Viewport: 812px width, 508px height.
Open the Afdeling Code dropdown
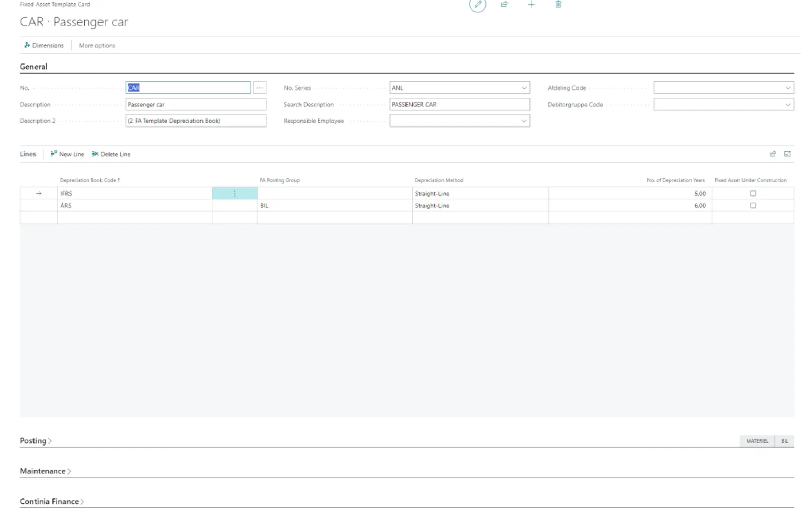(x=788, y=88)
